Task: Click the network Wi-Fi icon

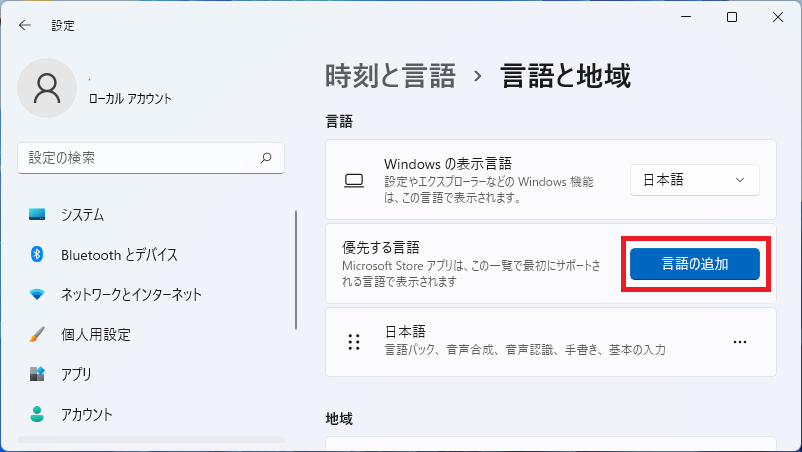Action: click(37, 295)
